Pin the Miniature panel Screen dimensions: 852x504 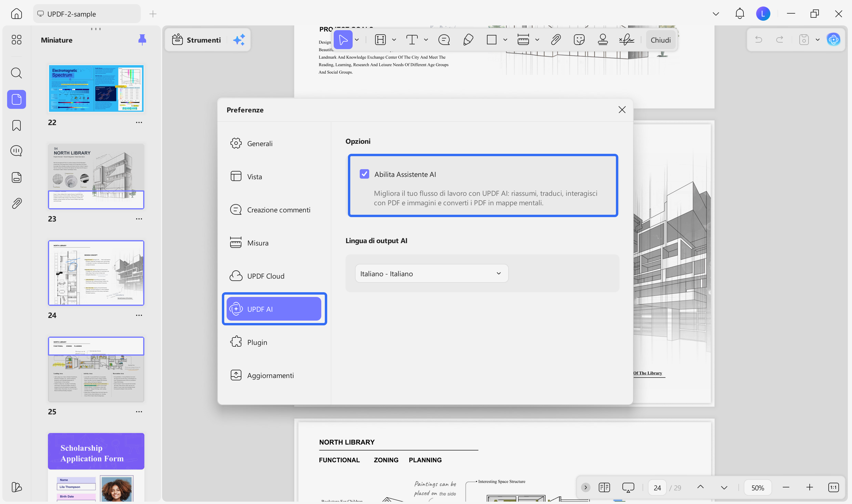point(142,40)
